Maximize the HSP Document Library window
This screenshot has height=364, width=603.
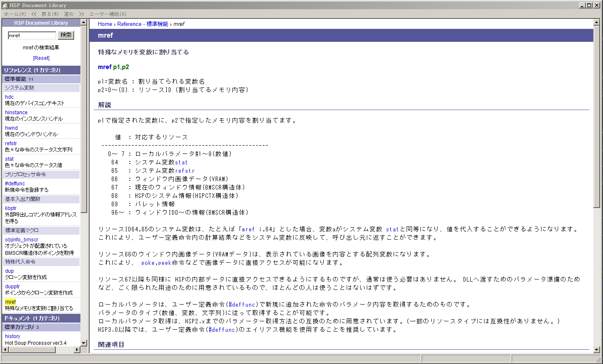589,5
